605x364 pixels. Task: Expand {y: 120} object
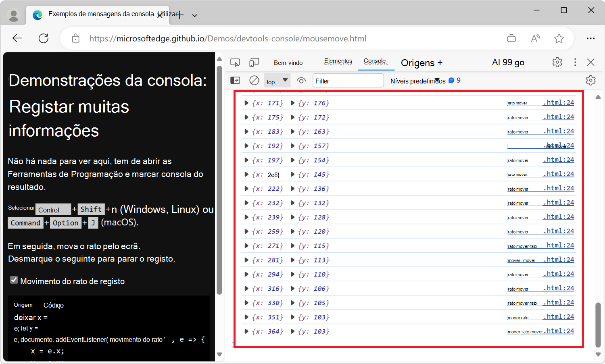pos(293,232)
